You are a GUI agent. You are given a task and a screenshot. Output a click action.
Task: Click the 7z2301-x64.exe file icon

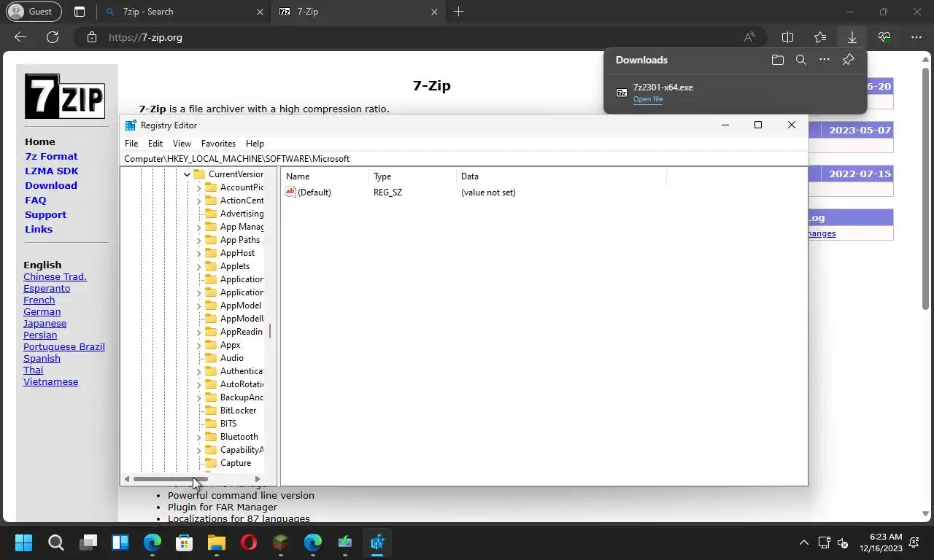pos(622,93)
